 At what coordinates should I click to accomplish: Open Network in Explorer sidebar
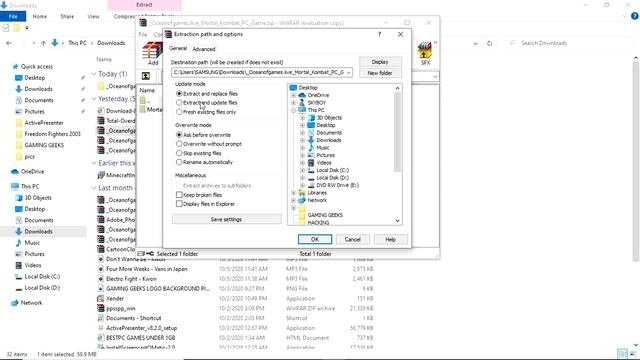[x=31, y=302]
